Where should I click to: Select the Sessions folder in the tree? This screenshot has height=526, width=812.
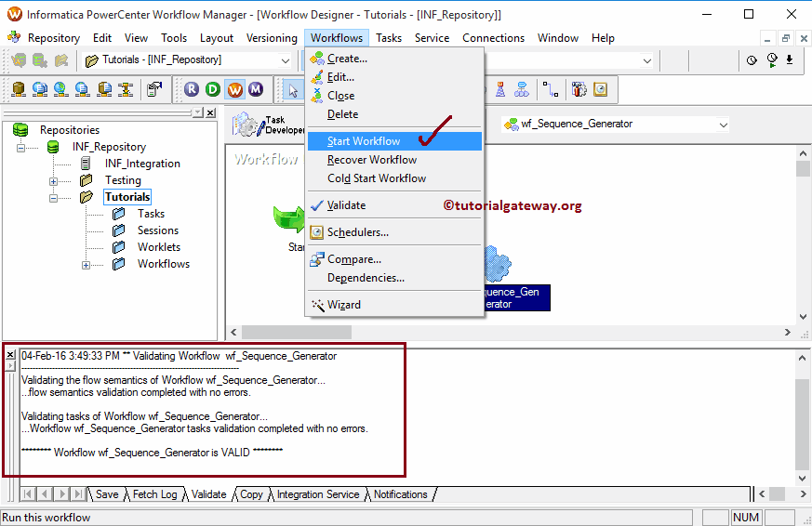tap(158, 230)
